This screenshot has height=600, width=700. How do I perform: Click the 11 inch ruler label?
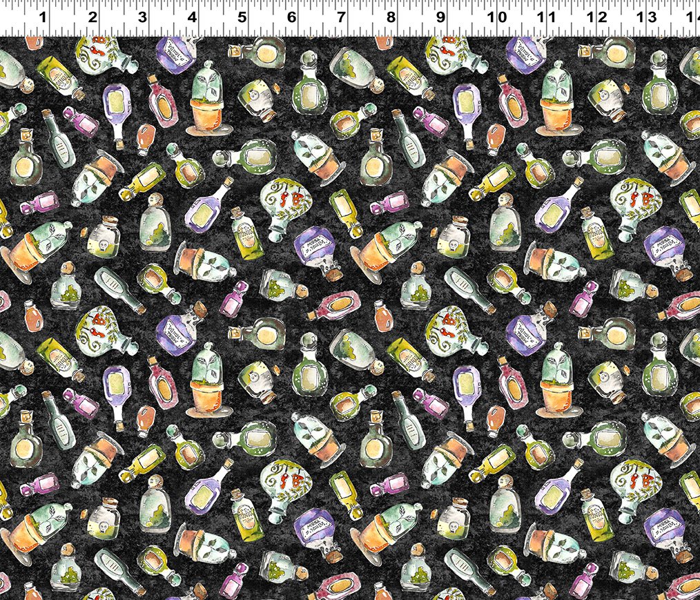[547, 17]
